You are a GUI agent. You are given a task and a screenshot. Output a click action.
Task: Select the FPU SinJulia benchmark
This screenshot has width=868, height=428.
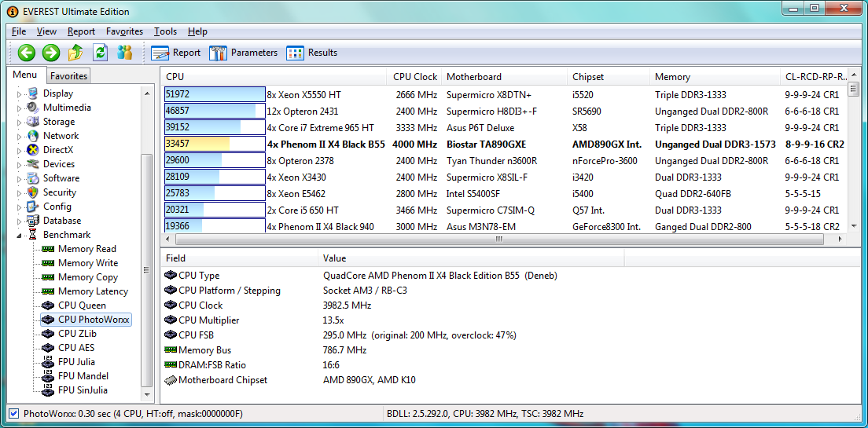(83, 390)
